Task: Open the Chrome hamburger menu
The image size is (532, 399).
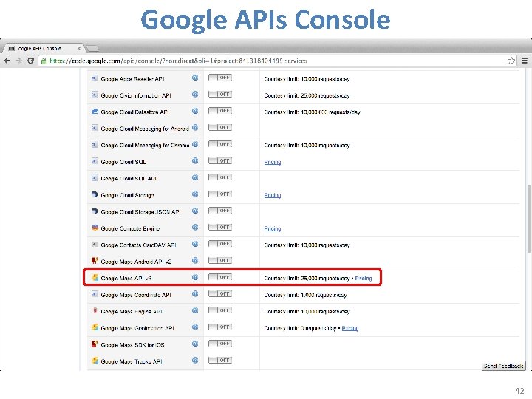Action: [525, 61]
